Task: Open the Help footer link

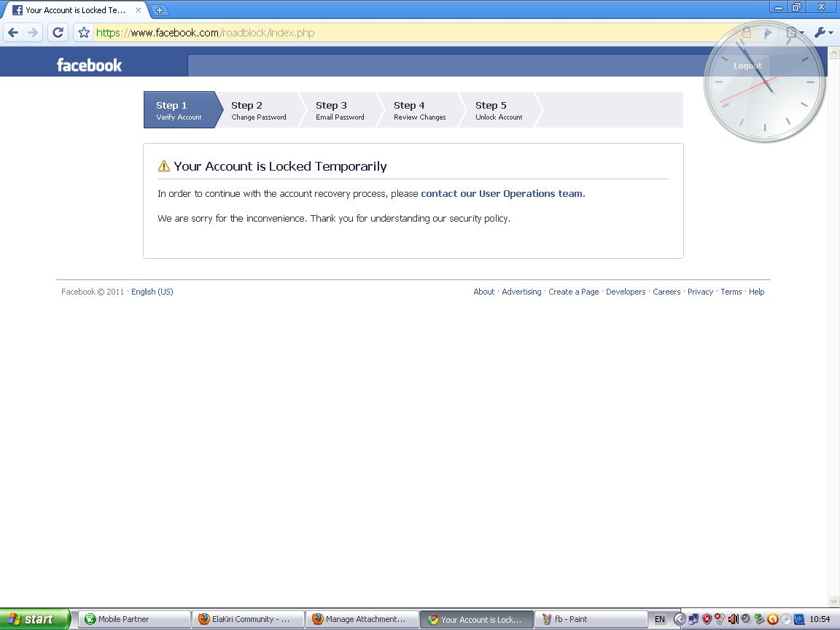Action: click(x=756, y=292)
